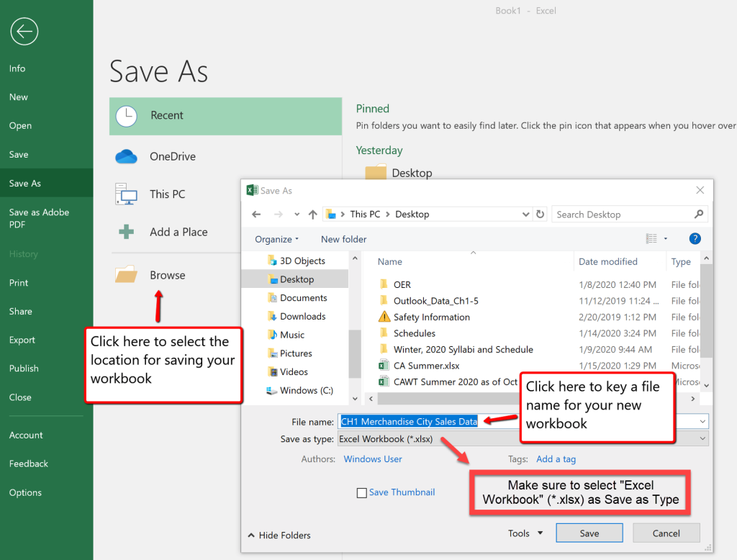Open the This PC location icon

point(125,194)
